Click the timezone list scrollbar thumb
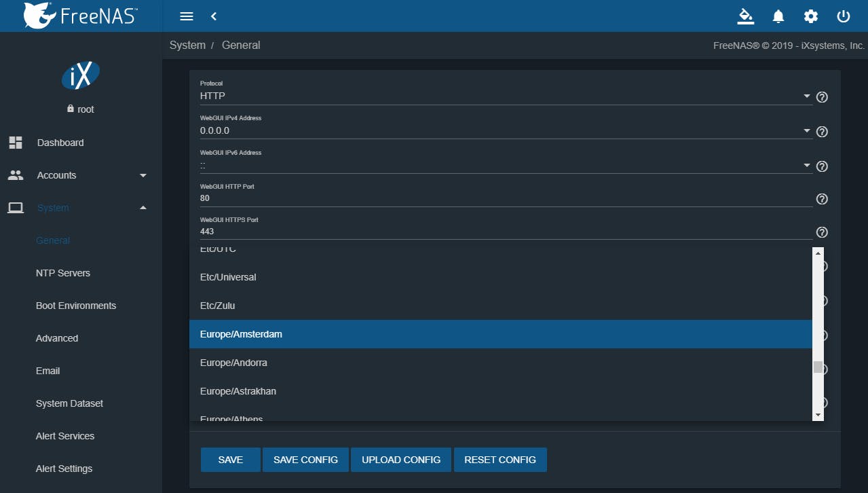The image size is (868, 493). pos(818,367)
